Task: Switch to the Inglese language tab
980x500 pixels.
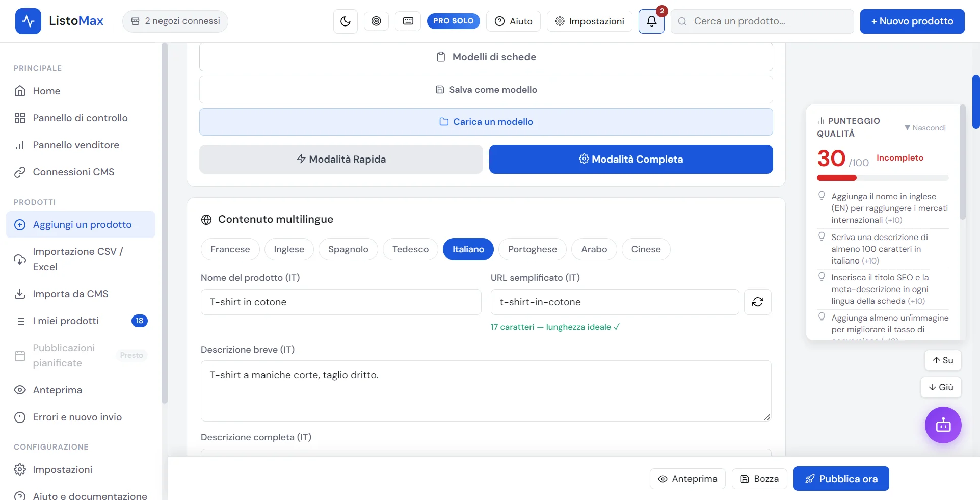Action: pyautogui.click(x=289, y=249)
